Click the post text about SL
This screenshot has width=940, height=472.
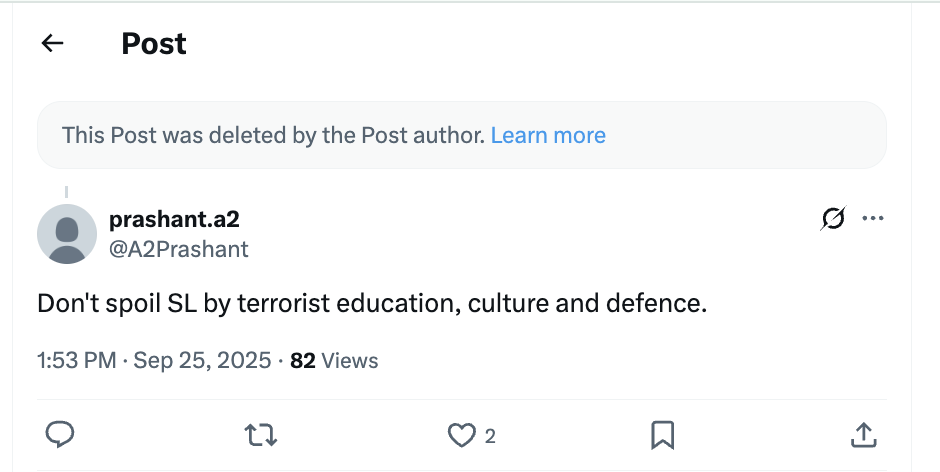[372, 303]
